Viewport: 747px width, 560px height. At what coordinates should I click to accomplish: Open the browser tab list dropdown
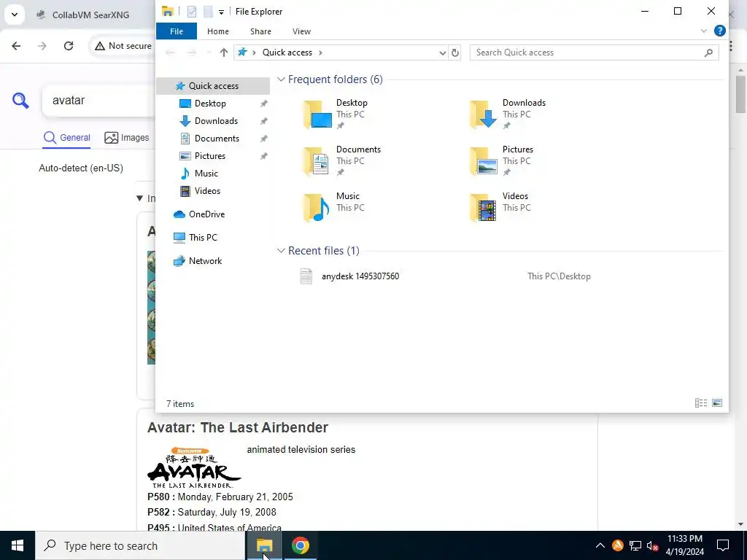click(15, 15)
